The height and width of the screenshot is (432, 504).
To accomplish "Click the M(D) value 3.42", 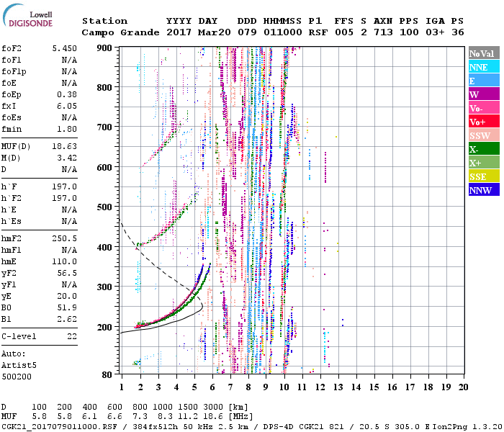I will 67,158.
